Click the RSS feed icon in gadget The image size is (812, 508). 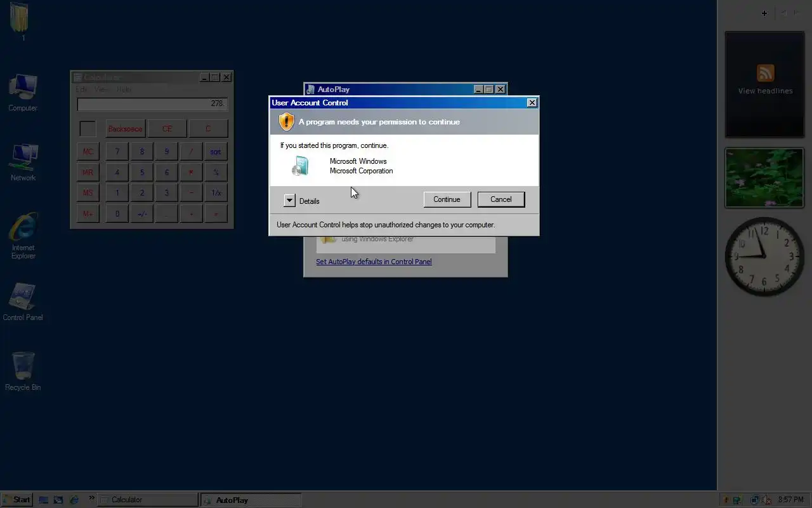tap(765, 72)
